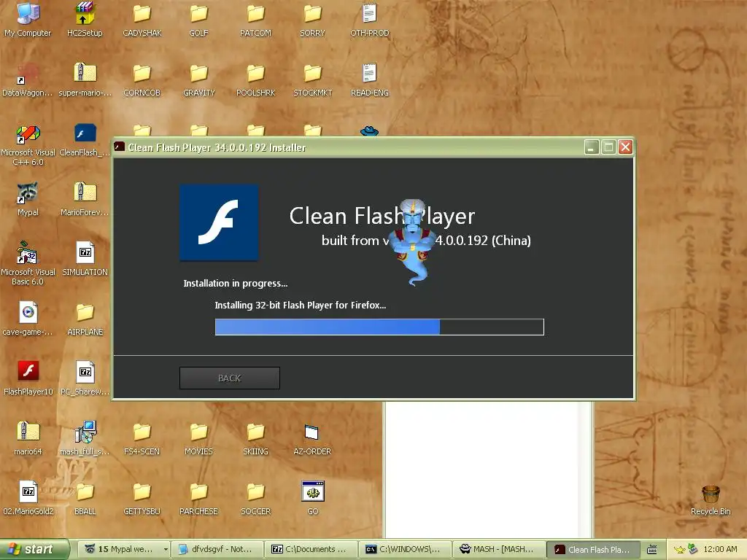Select the AZ-ORDER file icon
The width and height of the screenshot is (747, 560).
point(312,438)
